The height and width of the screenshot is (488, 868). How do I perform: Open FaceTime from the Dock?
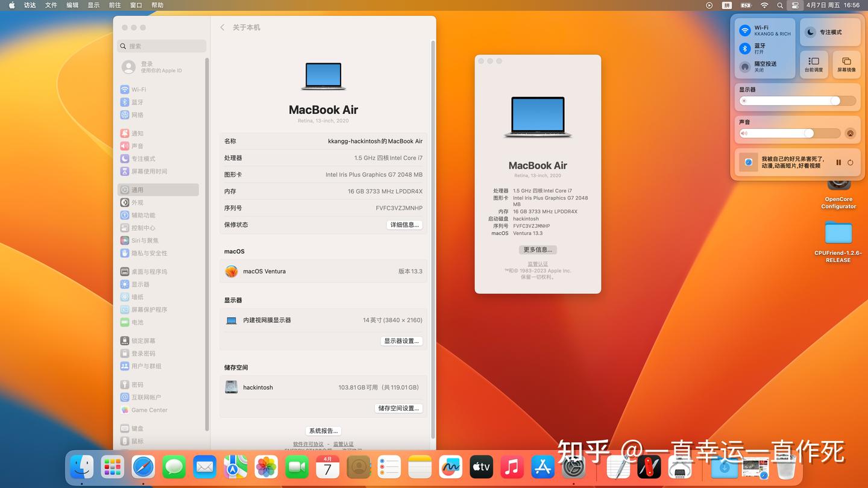[297, 467]
